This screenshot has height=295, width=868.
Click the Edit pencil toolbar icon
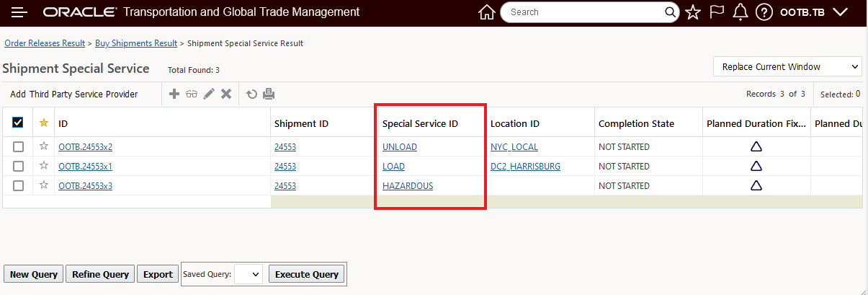[x=209, y=94]
